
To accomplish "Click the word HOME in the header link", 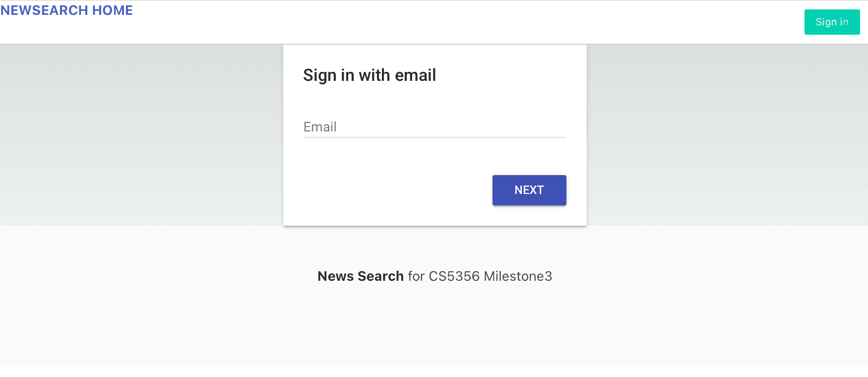I will [113, 10].
